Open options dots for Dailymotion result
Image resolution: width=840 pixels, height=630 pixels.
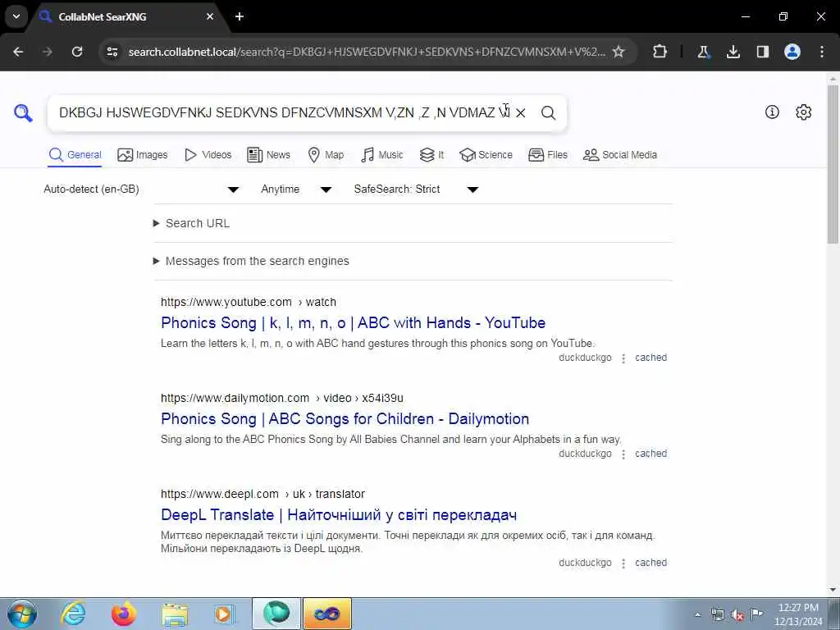click(623, 454)
